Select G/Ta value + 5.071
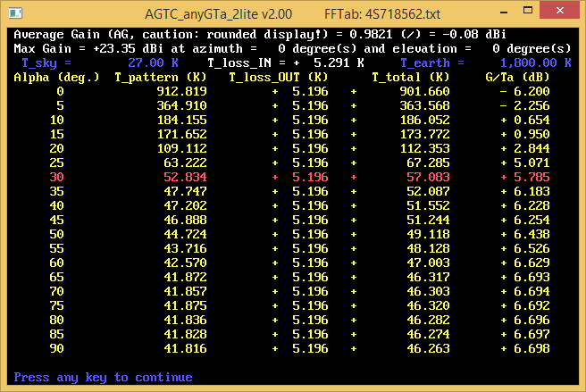586x392 pixels. point(524,163)
